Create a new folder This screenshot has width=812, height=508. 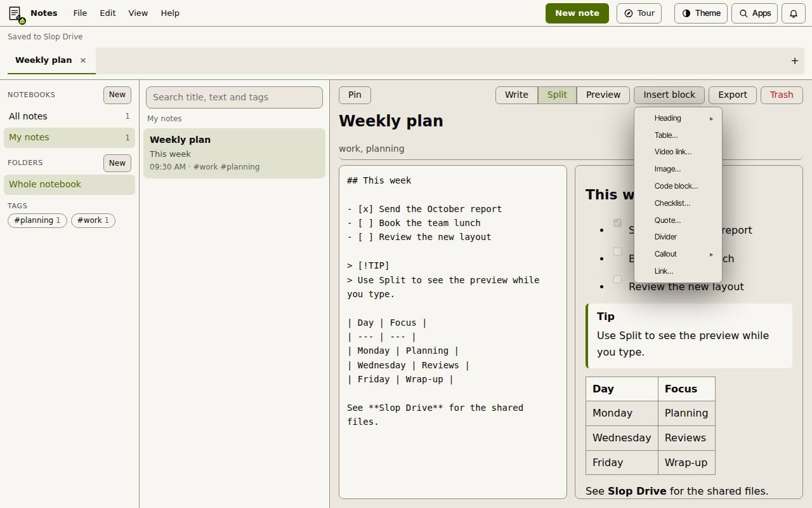117,163
